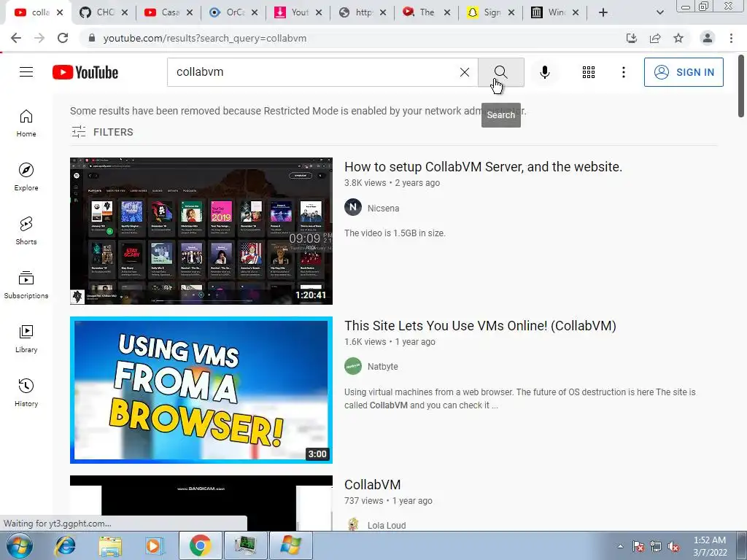747x560 pixels.
Task: Click the SIGN IN button
Action: coord(684,72)
